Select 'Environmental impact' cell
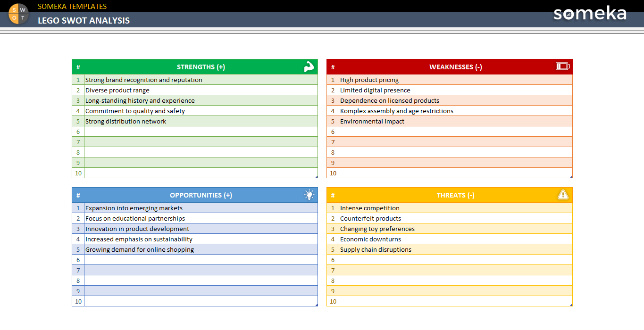 (x=456, y=121)
